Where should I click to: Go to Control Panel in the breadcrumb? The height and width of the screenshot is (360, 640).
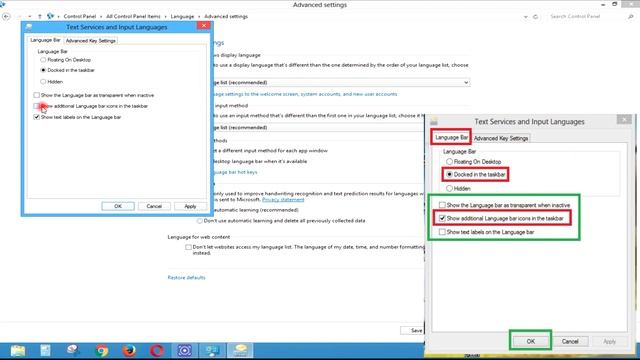[80, 16]
